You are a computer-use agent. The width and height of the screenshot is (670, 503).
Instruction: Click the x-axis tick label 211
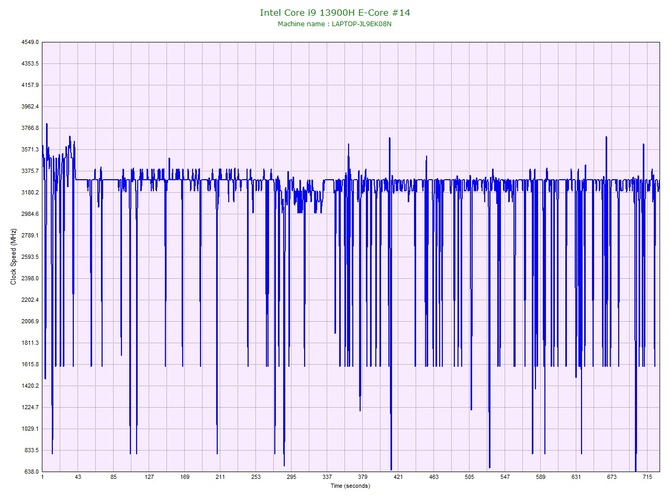(x=220, y=477)
